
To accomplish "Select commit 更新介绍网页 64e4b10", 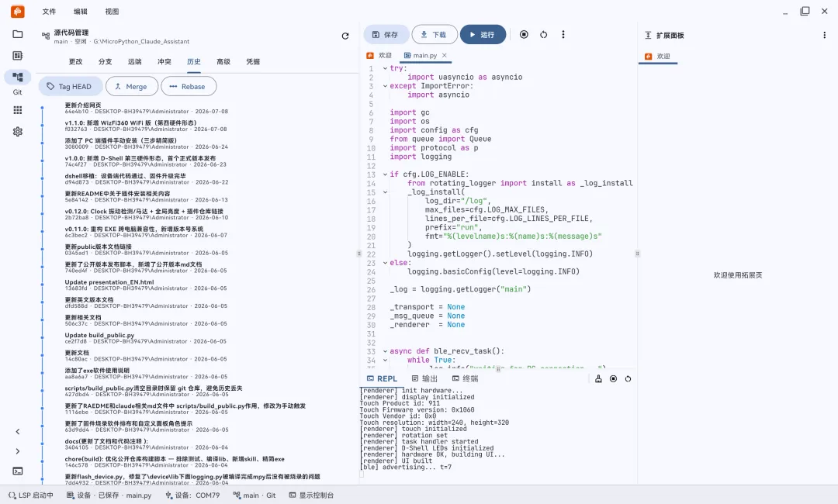I will point(147,108).
